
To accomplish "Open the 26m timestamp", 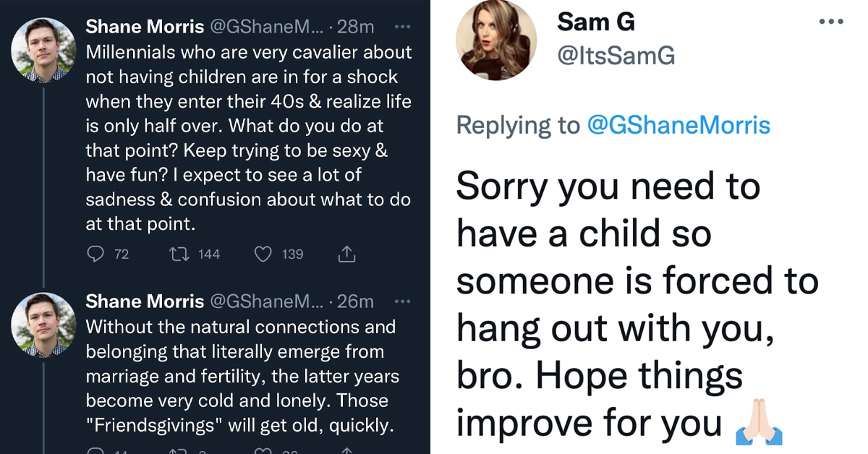I will point(356,301).
